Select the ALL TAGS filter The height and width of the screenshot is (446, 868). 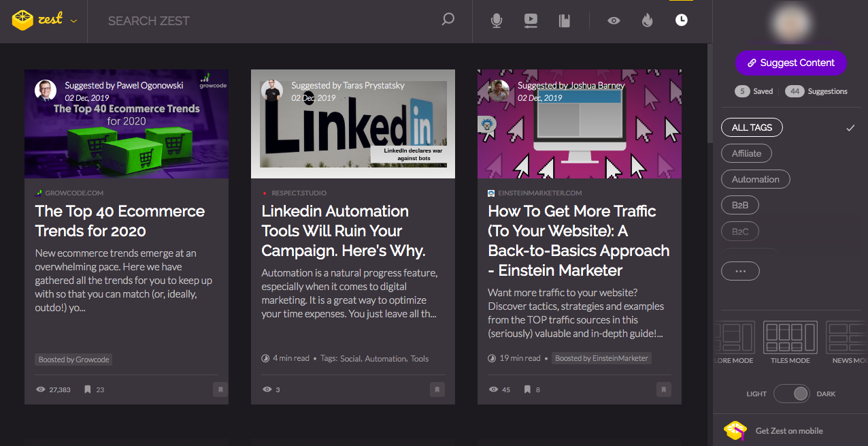(752, 127)
